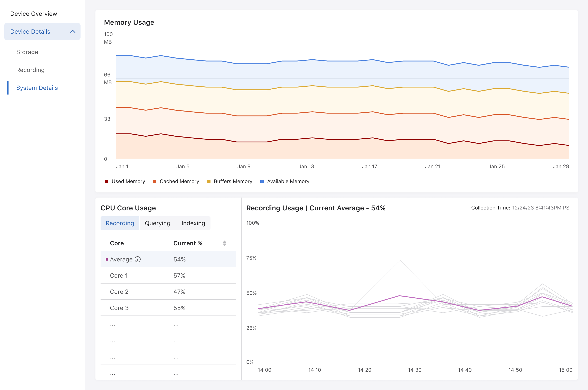Click Jan 1 on memory chart axis
Screen dimensions: 588x390
point(122,166)
